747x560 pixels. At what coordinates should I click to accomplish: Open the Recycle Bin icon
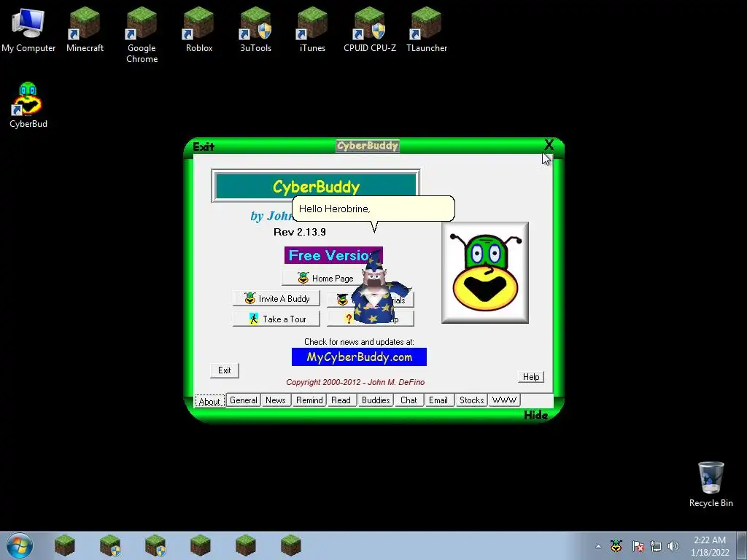pyautogui.click(x=711, y=484)
